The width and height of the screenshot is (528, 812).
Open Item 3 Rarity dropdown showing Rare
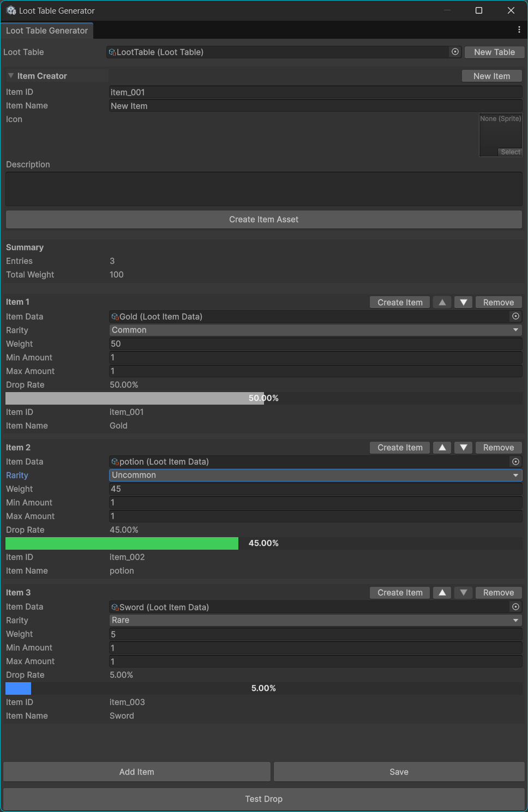315,621
